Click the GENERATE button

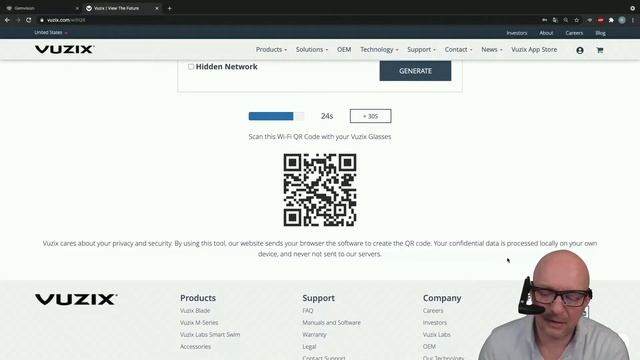[415, 71]
